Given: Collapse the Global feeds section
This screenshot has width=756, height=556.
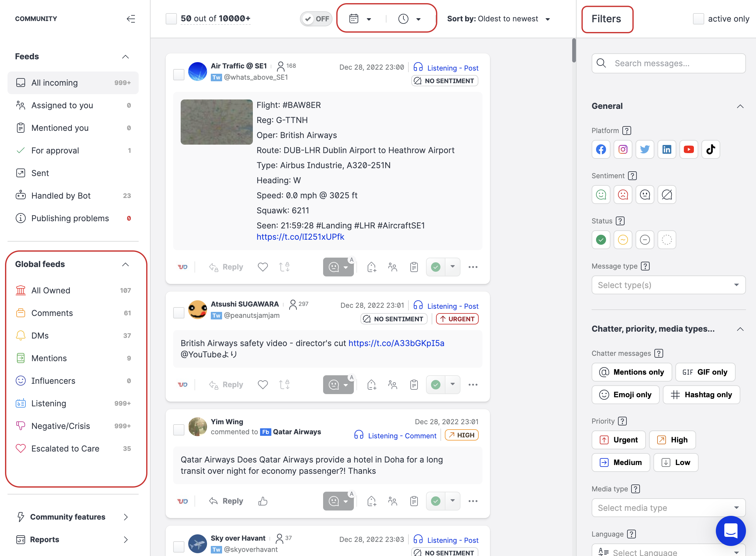Looking at the screenshot, I should (x=125, y=264).
